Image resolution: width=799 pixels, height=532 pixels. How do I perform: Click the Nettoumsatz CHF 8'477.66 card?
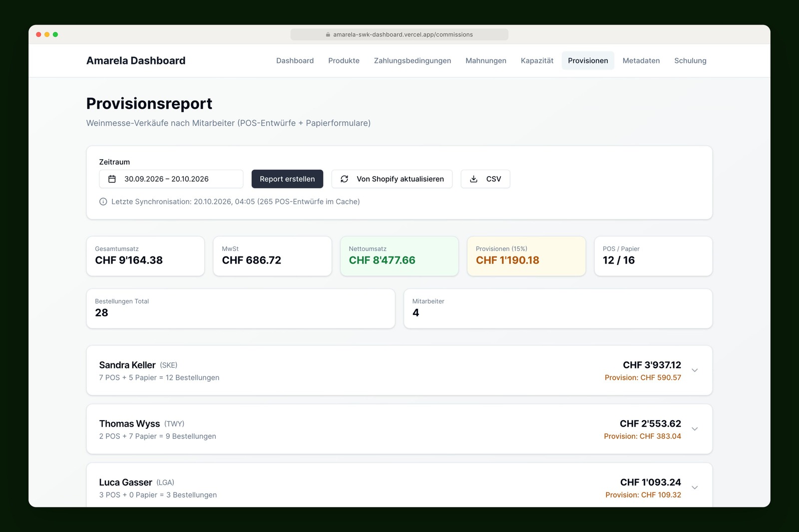399,256
